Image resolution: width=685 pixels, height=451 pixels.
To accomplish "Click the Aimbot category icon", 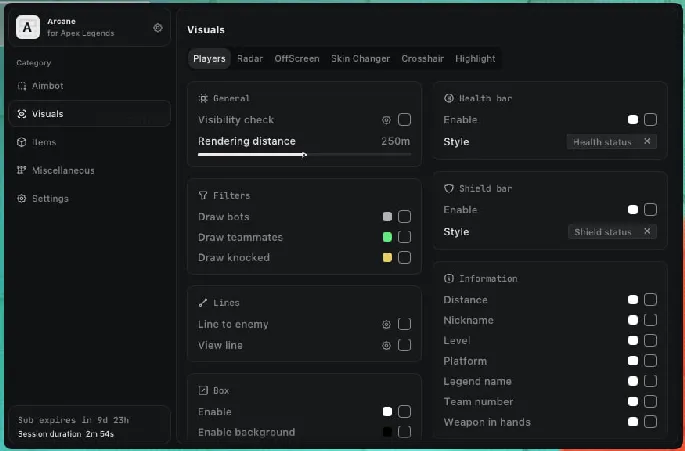I will (22, 86).
